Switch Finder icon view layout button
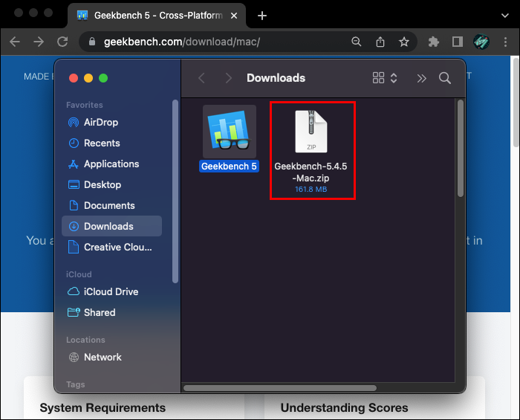The width and height of the screenshot is (520, 420). pos(378,78)
